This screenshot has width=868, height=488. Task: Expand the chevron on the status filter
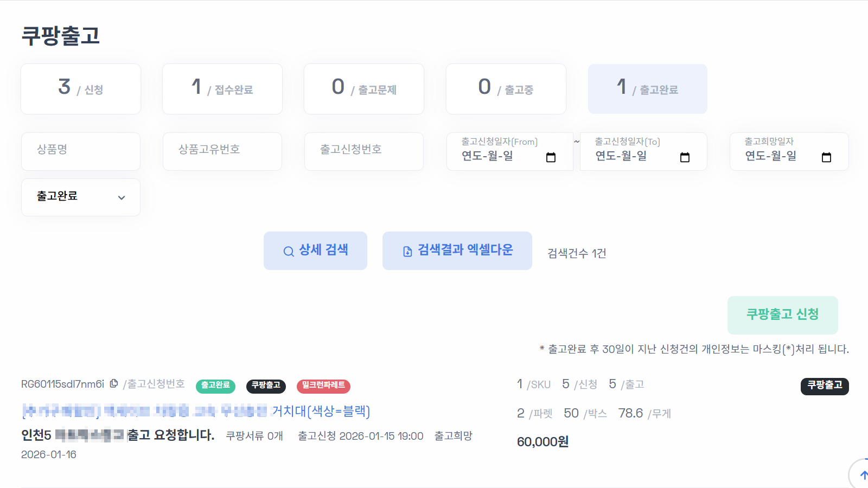click(x=121, y=197)
